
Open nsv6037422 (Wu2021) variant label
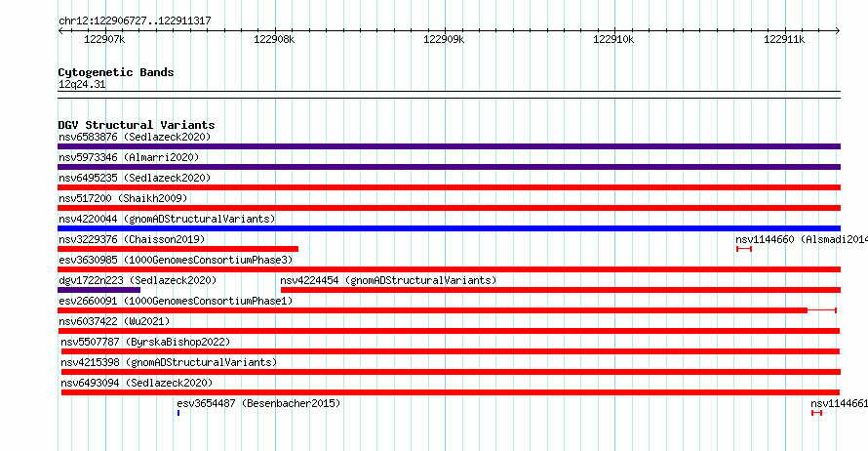click(114, 321)
